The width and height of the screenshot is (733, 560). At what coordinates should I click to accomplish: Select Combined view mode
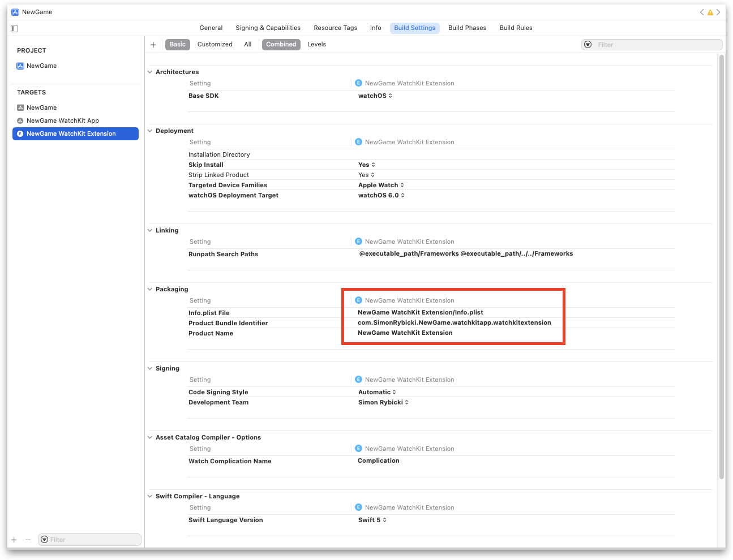click(281, 45)
